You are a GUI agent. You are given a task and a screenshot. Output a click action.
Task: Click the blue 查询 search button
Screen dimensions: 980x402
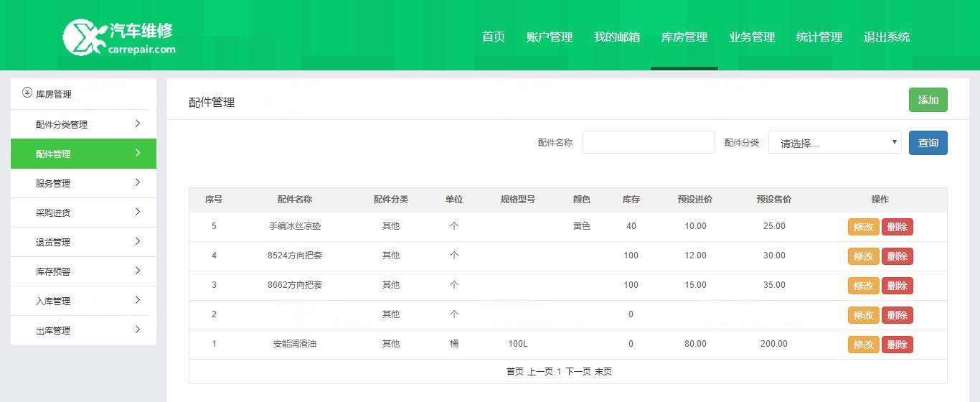click(x=928, y=143)
